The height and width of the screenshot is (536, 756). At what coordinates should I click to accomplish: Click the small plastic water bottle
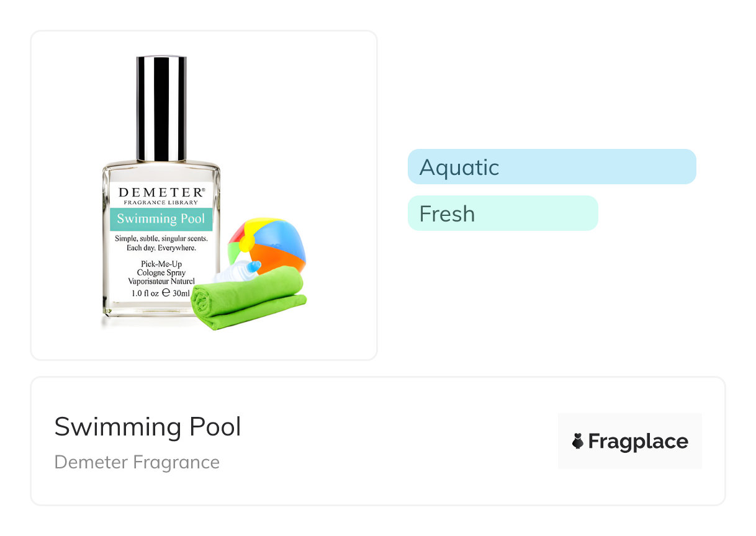[x=239, y=271]
